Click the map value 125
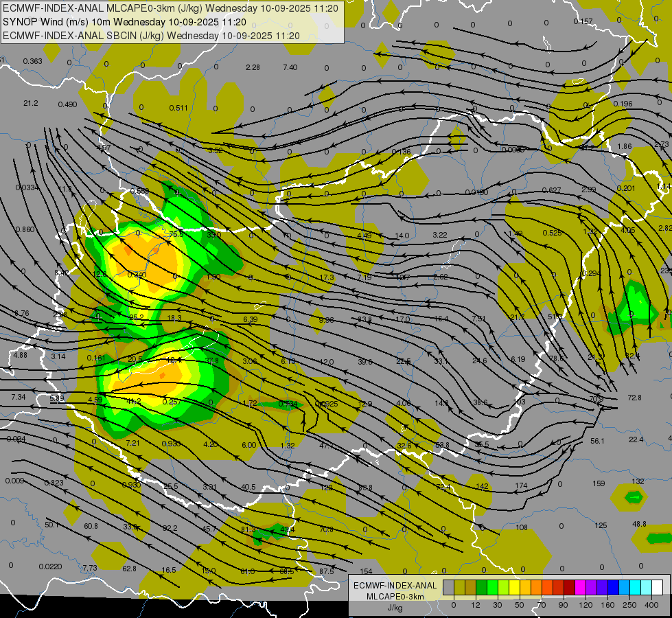This screenshot has height=618, width=672. pyautogui.click(x=601, y=525)
